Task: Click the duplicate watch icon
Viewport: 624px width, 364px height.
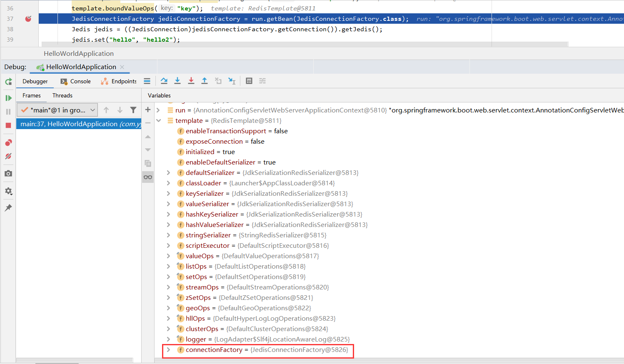Action: (148, 163)
